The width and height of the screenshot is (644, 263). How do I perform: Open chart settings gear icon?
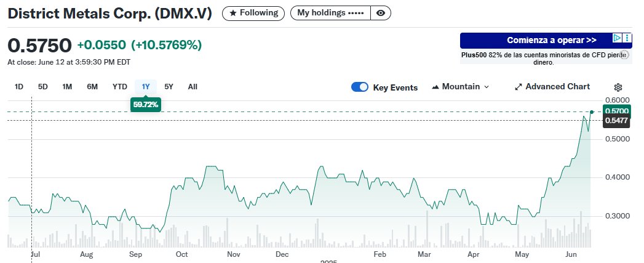point(618,87)
